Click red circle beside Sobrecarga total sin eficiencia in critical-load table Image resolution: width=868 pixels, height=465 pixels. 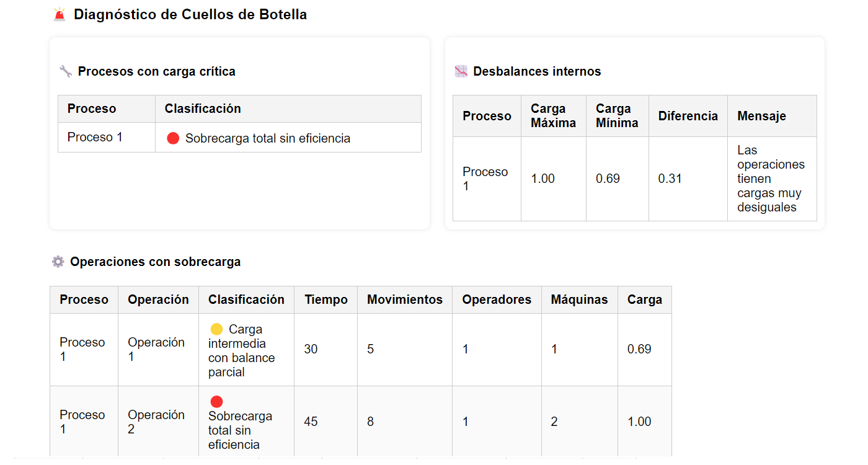pyautogui.click(x=173, y=138)
